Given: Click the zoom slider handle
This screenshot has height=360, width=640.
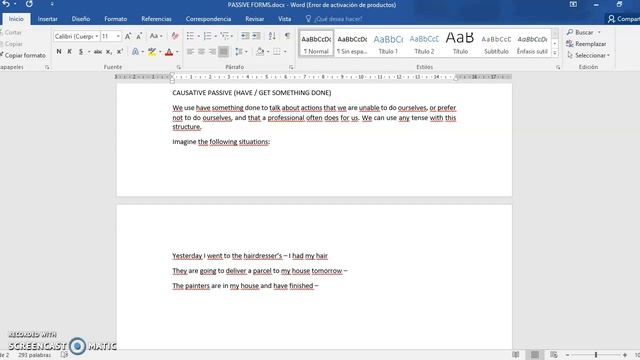Looking at the screenshot, I should (596, 355).
